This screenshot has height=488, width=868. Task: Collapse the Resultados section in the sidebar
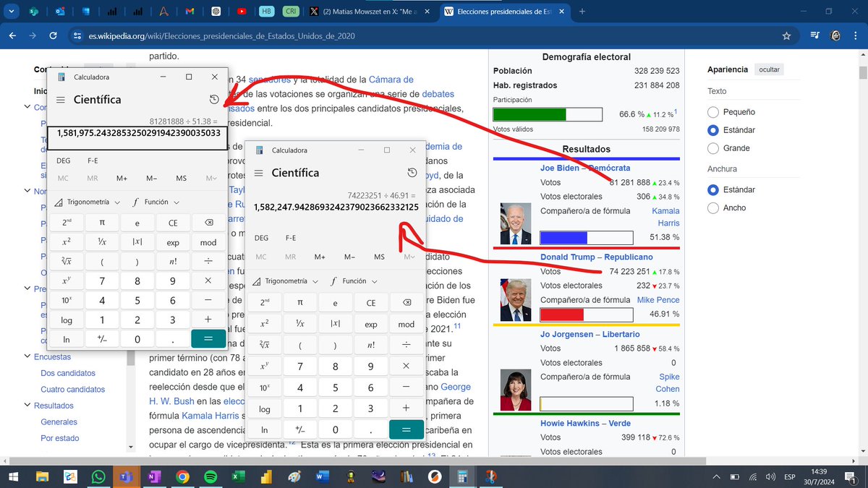[27, 406]
